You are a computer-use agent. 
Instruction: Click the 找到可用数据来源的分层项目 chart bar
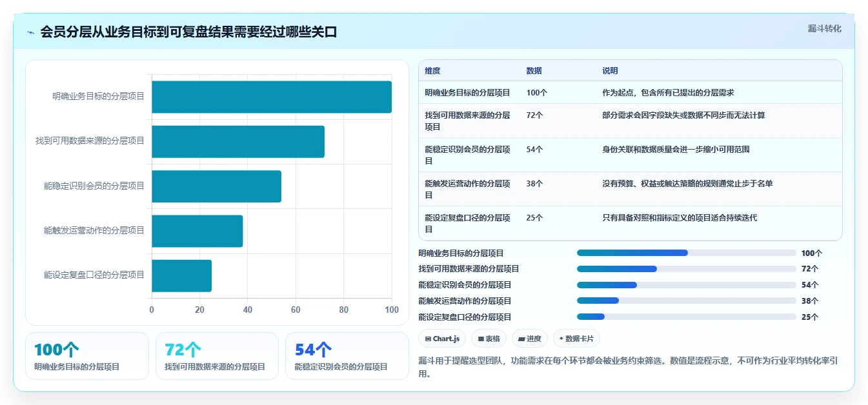click(238, 142)
